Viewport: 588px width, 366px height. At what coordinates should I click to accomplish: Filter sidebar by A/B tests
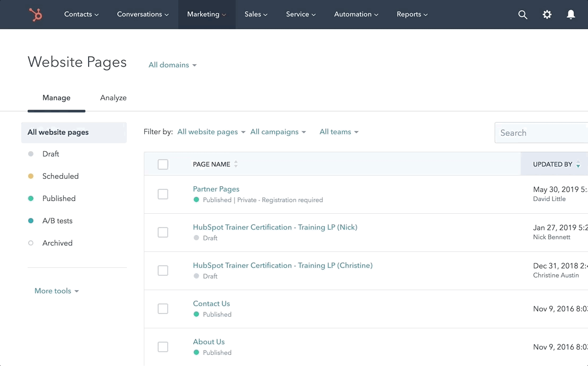[x=57, y=221]
